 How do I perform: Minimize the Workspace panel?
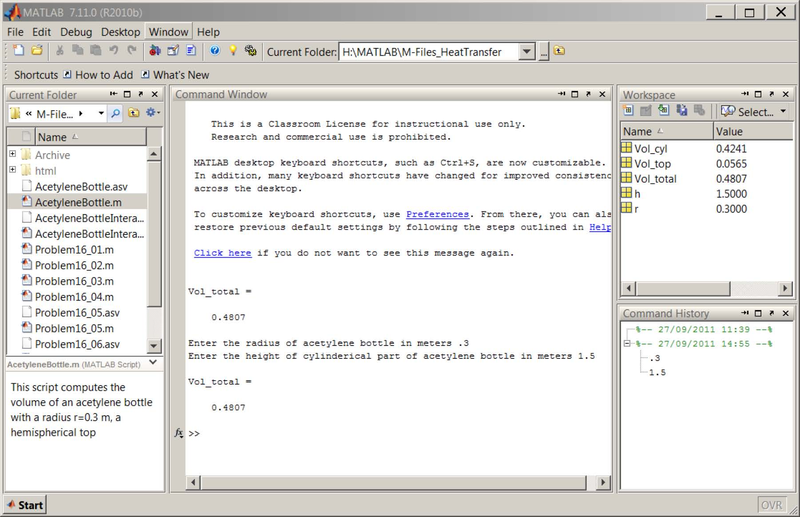pos(745,94)
